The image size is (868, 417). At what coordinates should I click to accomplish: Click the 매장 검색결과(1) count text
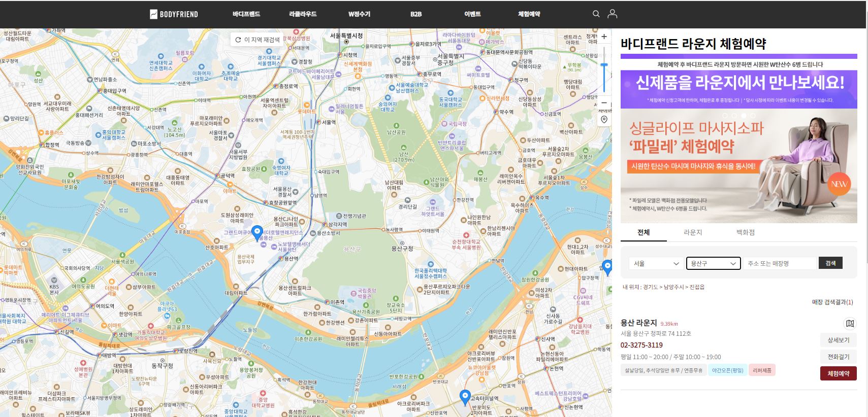[x=832, y=302]
